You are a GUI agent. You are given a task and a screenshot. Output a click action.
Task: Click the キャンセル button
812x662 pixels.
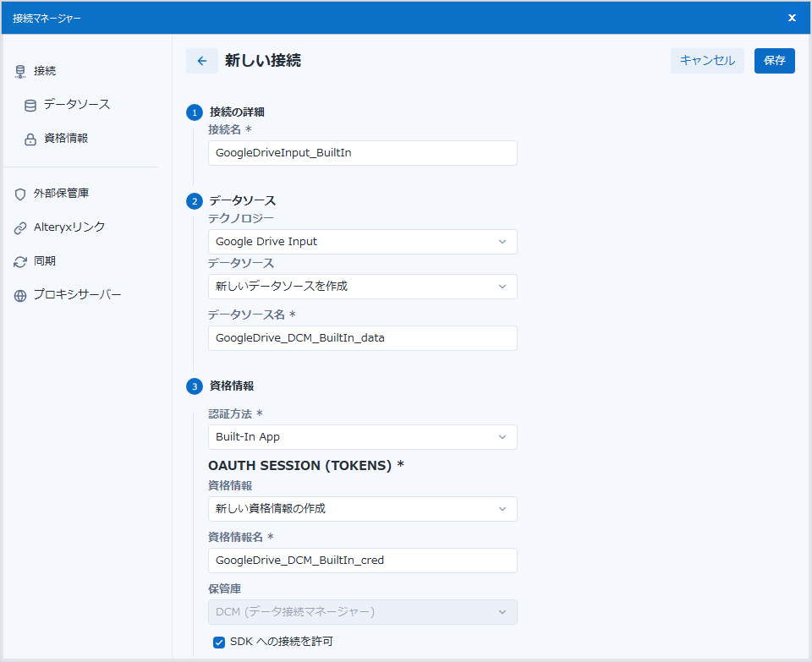(x=707, y=61)
